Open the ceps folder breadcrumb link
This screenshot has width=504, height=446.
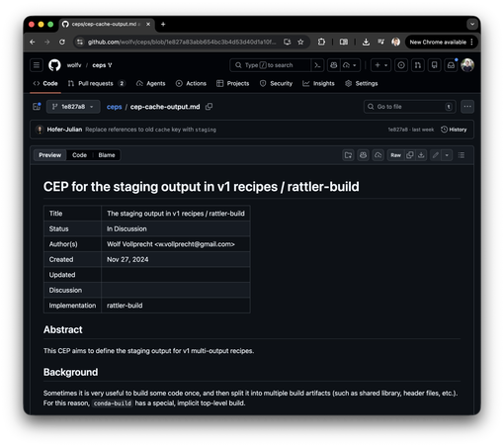114,107
